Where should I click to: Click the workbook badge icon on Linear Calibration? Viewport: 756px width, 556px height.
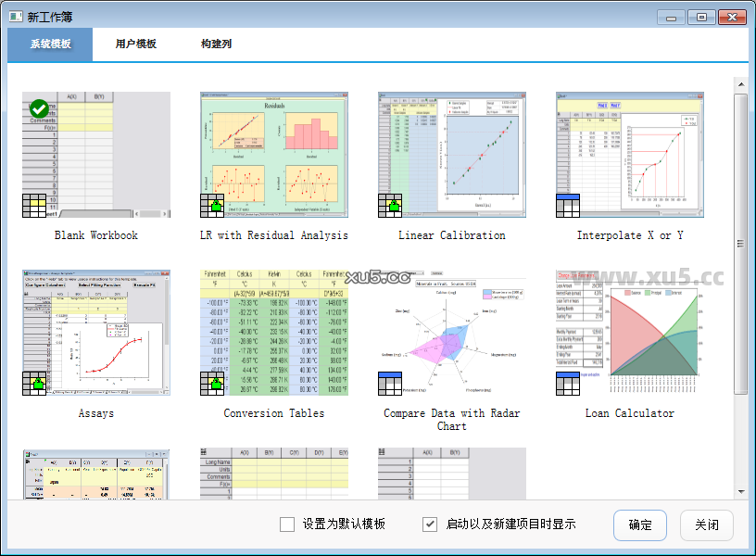pos(390,207)
